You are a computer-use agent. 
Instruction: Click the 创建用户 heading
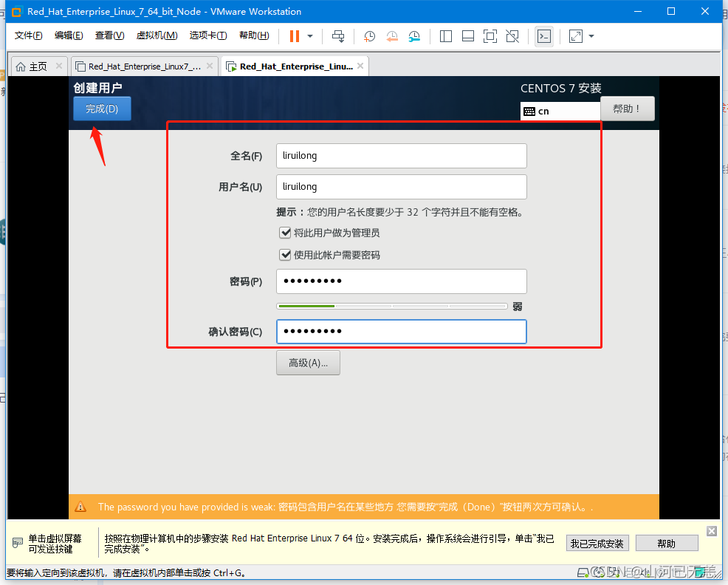98,88
